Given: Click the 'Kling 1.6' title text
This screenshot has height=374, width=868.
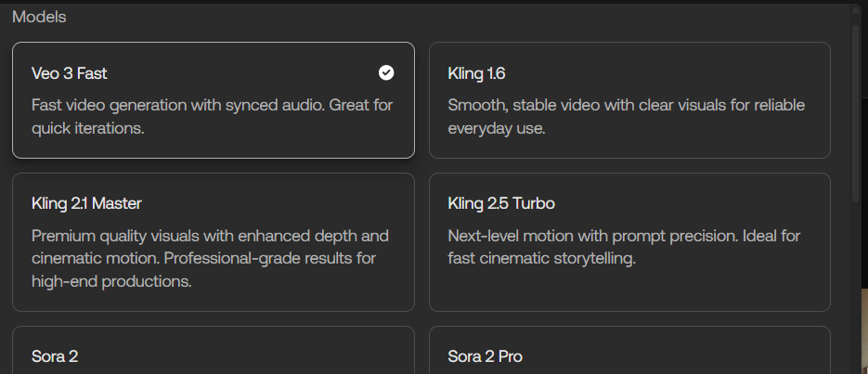Looking at the screenshot, I should [476, 73].
